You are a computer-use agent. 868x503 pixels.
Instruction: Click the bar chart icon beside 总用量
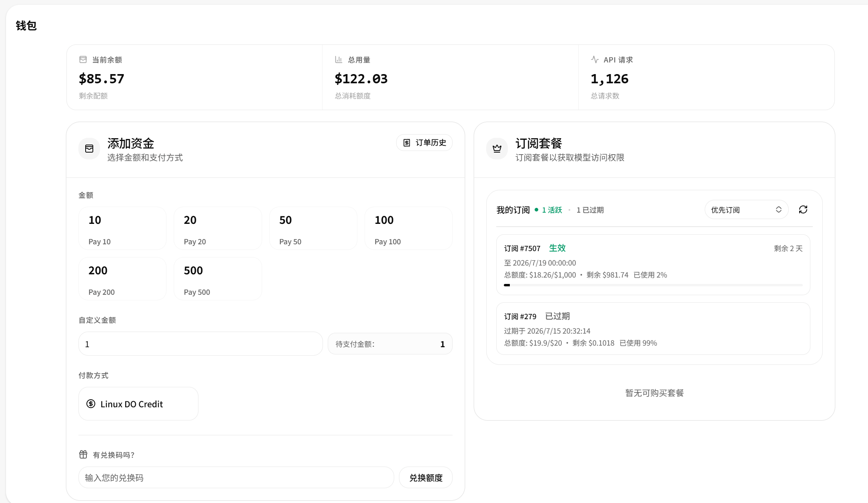click(339, 60)
